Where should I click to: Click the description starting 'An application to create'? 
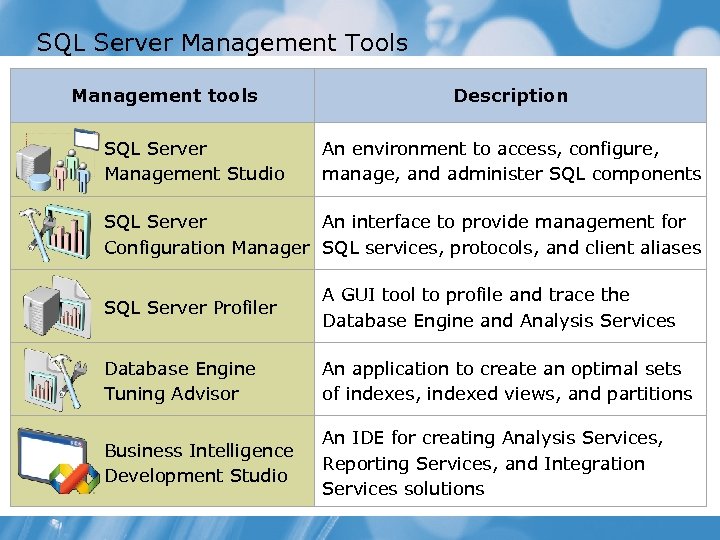point(507,381)
